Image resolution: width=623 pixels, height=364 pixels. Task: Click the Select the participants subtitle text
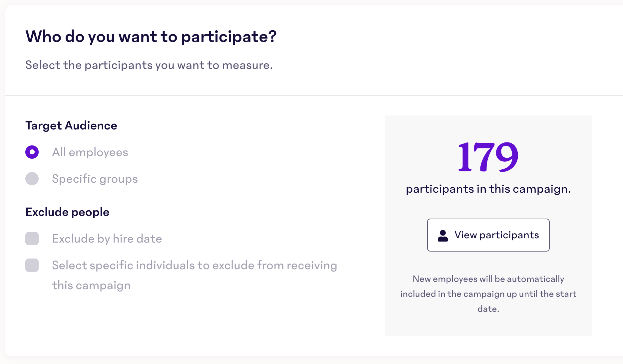click(x=149, y=65)
